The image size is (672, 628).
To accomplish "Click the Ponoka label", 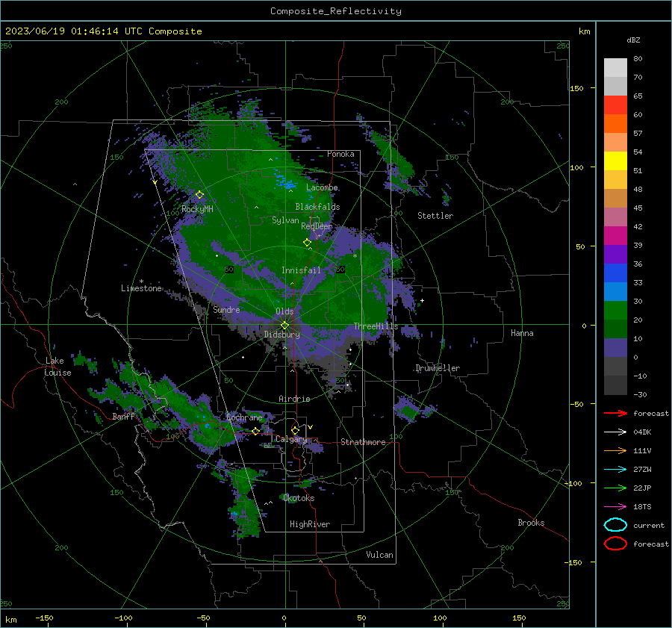I will click(x=340, y=154).
